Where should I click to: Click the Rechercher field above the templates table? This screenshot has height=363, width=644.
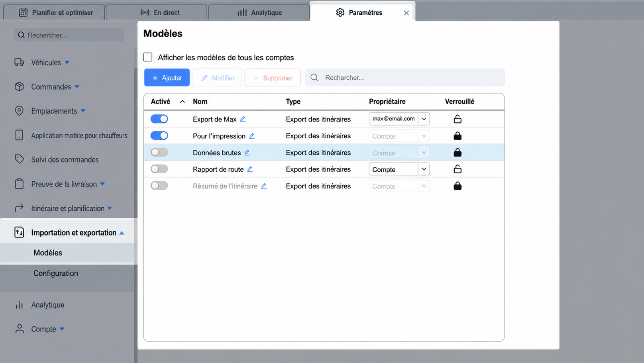point(405,77)
